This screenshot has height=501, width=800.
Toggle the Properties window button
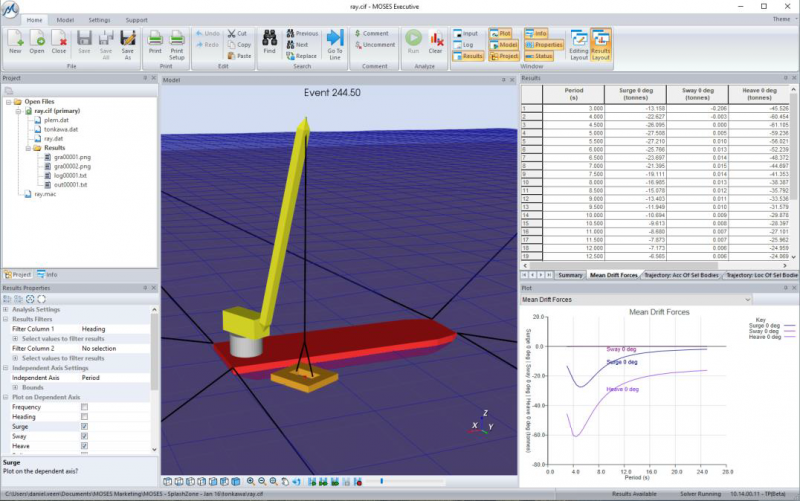543,44
